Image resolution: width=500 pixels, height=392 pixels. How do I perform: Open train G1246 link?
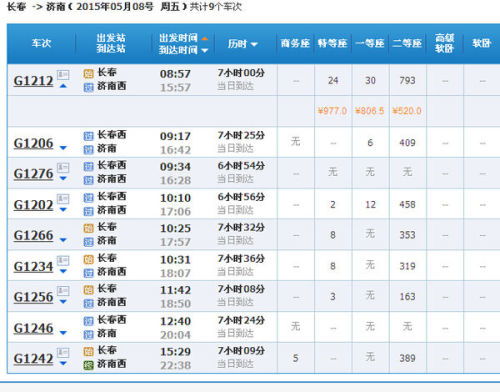click(33, 328)
